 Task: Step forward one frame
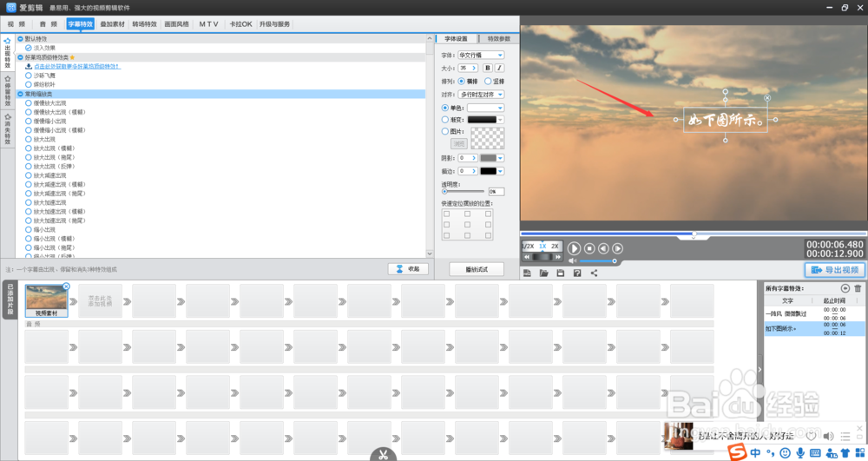(618, 248)
